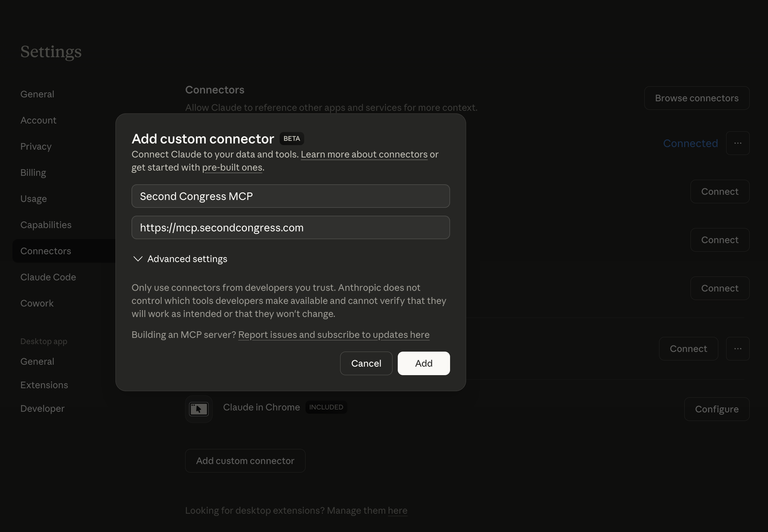Open the Capabilities settings section
The height and width of the screenshot is (532, 768).
tap(46, 225)
